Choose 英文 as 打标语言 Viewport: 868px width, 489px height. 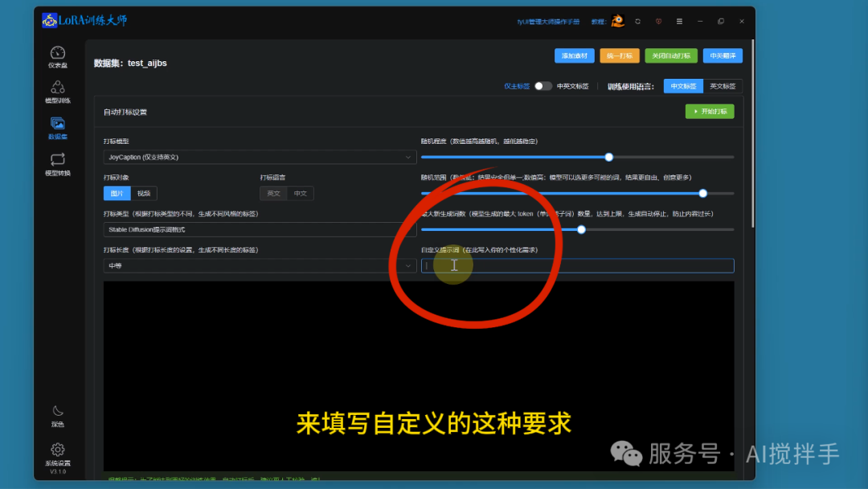pos(273,193)
